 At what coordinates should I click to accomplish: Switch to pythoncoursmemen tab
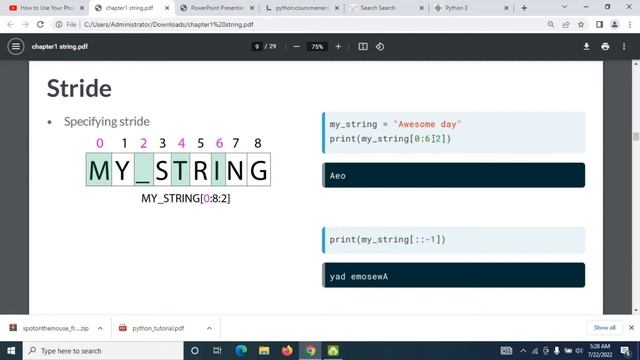[x=301, y=8]
